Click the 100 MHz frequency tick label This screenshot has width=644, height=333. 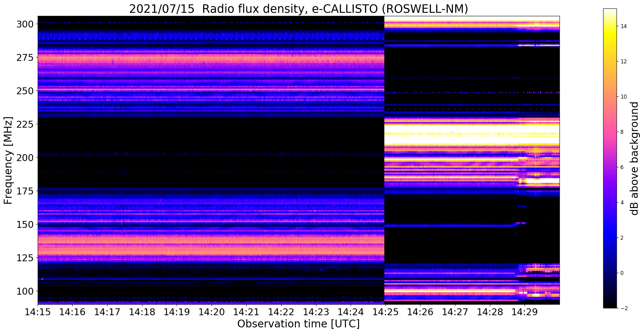click(25, 291)
